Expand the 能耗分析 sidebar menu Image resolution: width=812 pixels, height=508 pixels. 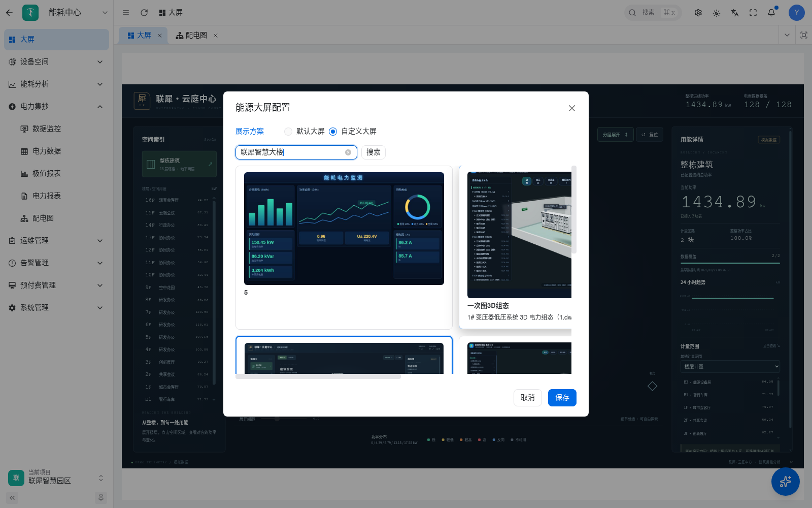point(56,84)
